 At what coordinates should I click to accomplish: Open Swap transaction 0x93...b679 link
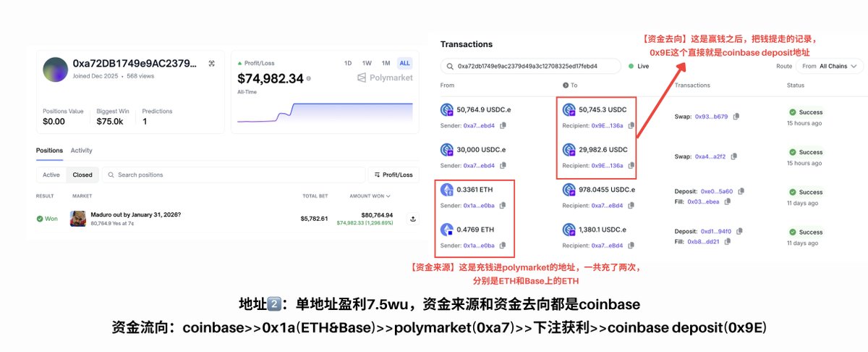(x=712, y=116)
